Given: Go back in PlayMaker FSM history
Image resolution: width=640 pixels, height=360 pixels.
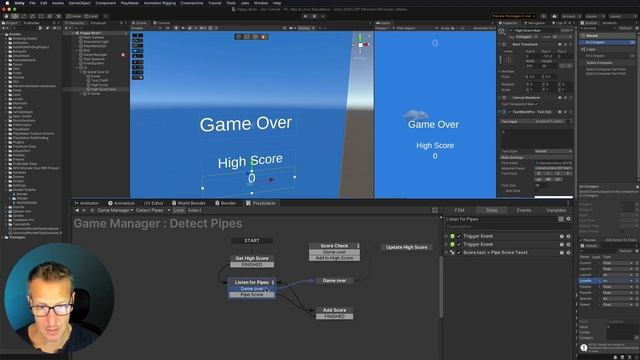Looking at the screenshot, I should (x=77, y=210).
